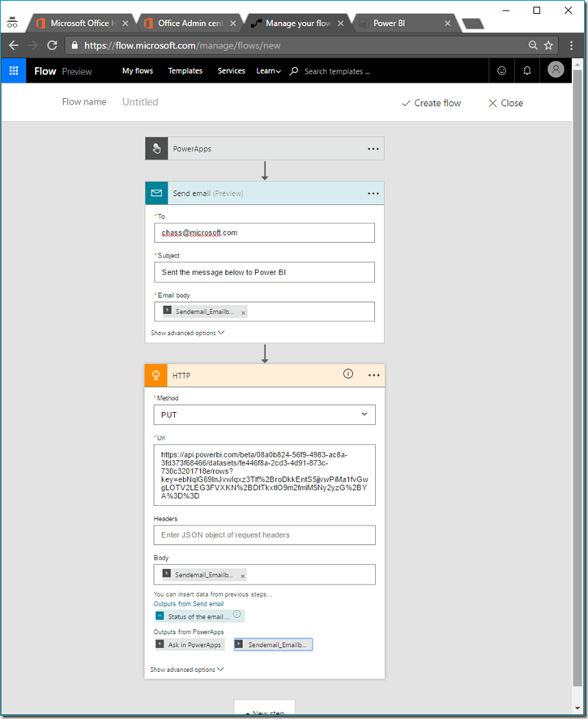Open the Send email step ellipsis menu
Viewport: 588px width, 719px height.
coord(373,194)
